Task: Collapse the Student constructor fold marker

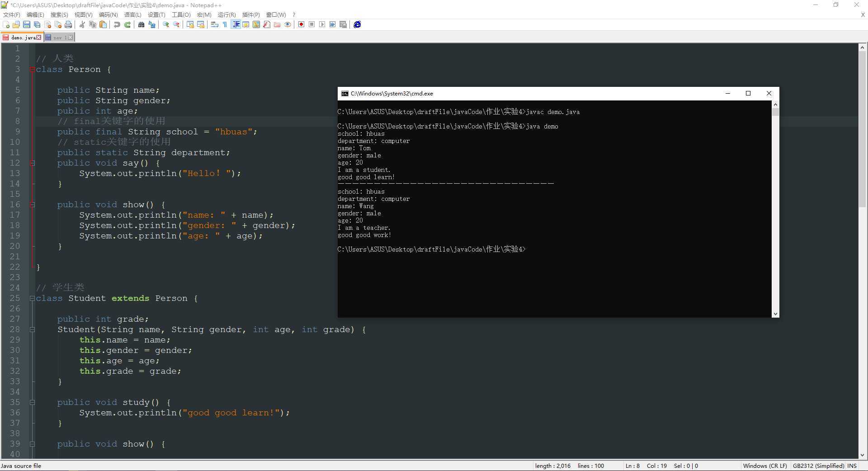Action: (32, 330)
